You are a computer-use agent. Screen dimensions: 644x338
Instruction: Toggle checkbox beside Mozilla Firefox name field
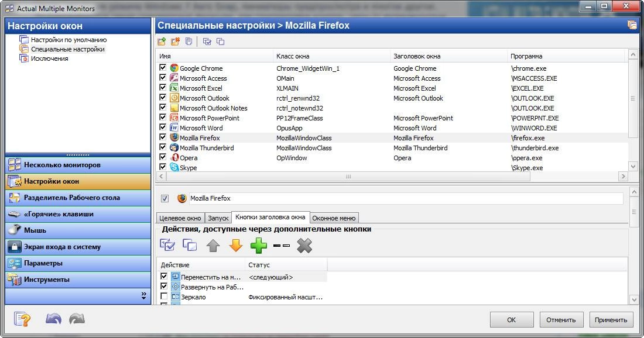pyautogui.click(x=165, y=199)
